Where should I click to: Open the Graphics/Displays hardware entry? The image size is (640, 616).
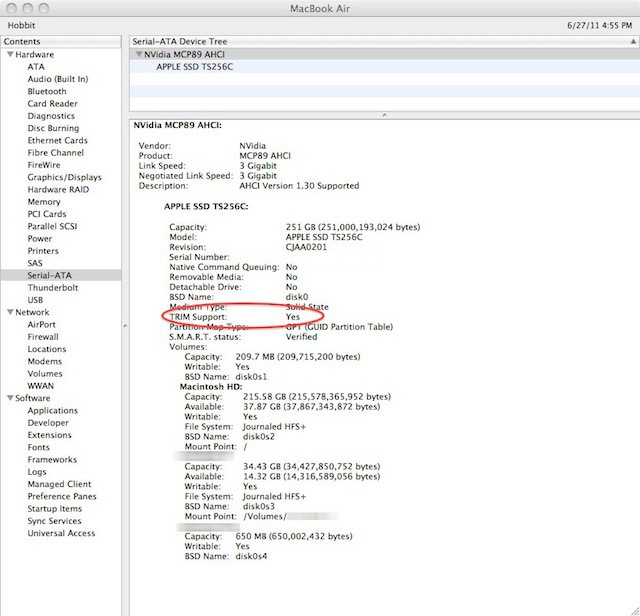click(64, 177)
